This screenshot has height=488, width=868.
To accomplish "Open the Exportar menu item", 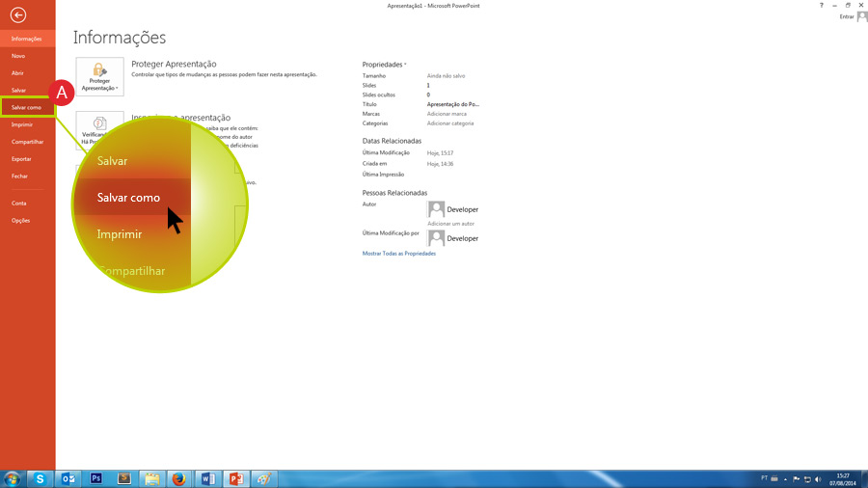I will coord(21,159).
